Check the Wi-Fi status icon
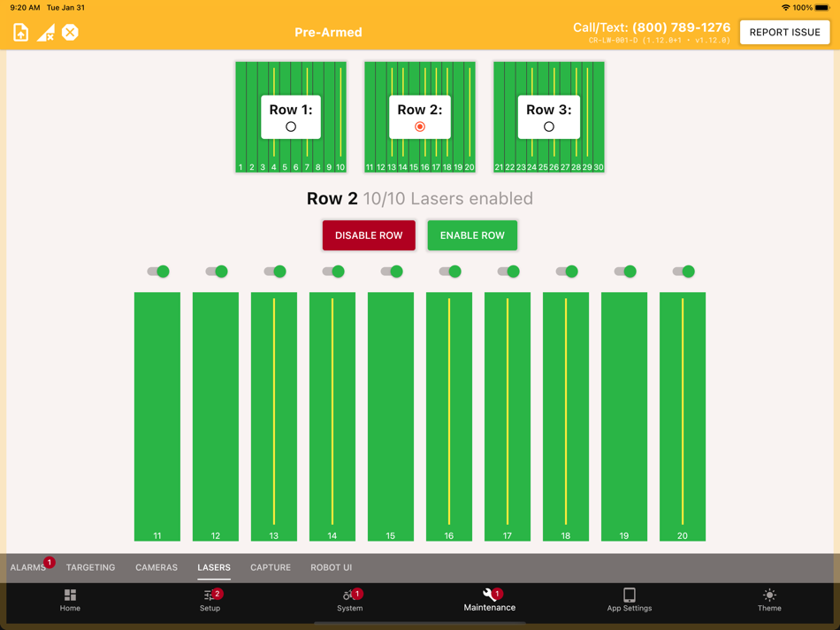 786,7
